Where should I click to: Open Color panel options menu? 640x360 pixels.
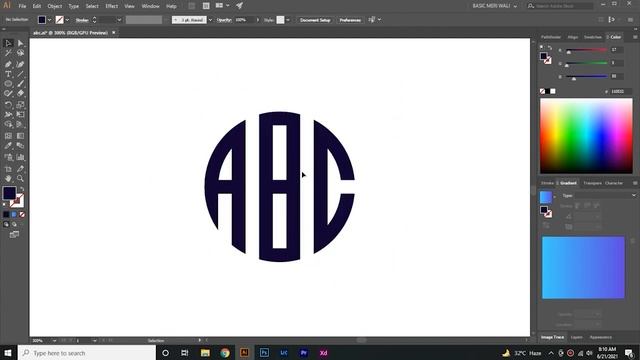coord(635,37)
